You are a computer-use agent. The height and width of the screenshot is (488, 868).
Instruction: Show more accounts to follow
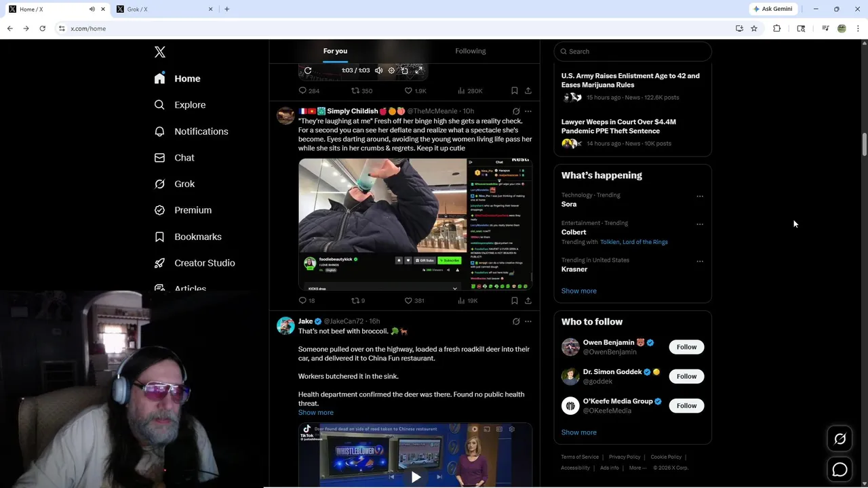(x=578, y=432)
